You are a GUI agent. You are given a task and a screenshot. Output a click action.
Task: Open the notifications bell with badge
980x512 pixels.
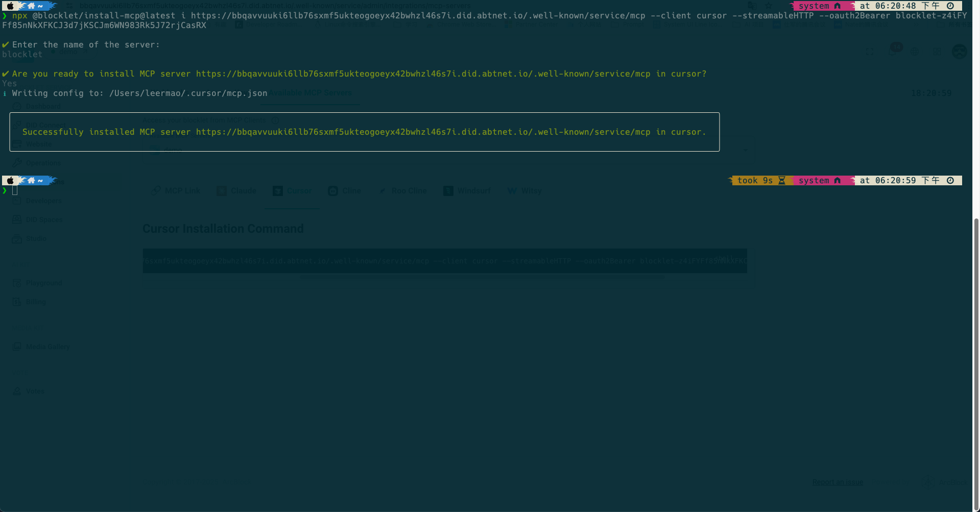click(x=893, y=52)
